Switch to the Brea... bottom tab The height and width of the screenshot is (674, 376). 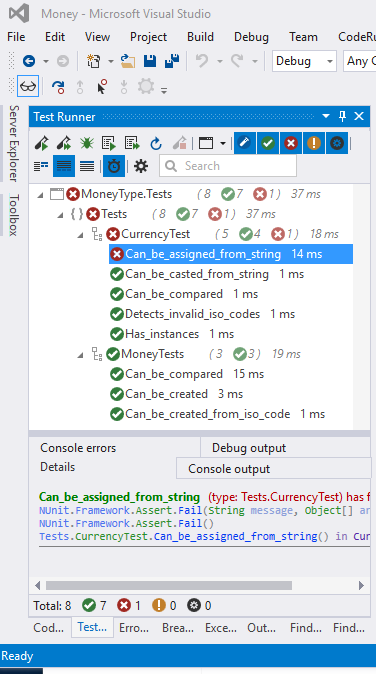pos(178,628)
